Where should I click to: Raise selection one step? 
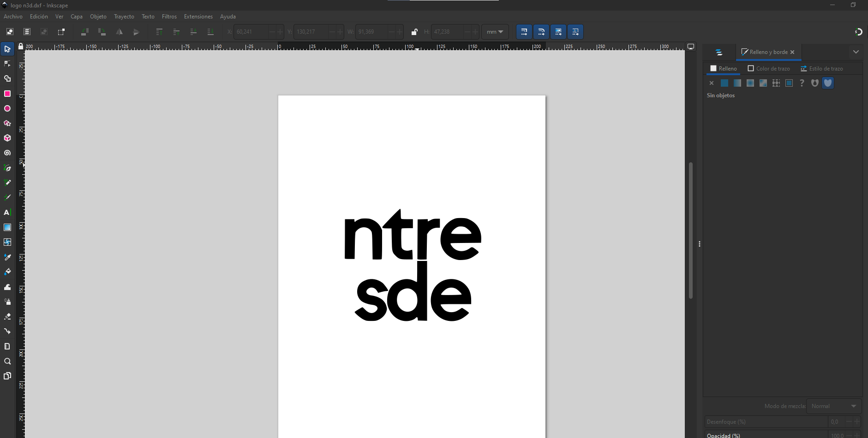176,32
